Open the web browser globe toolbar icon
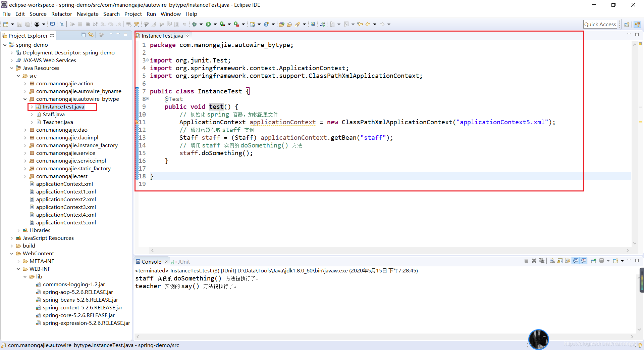This screenshot has width=644, height=350. pos(313,24)
